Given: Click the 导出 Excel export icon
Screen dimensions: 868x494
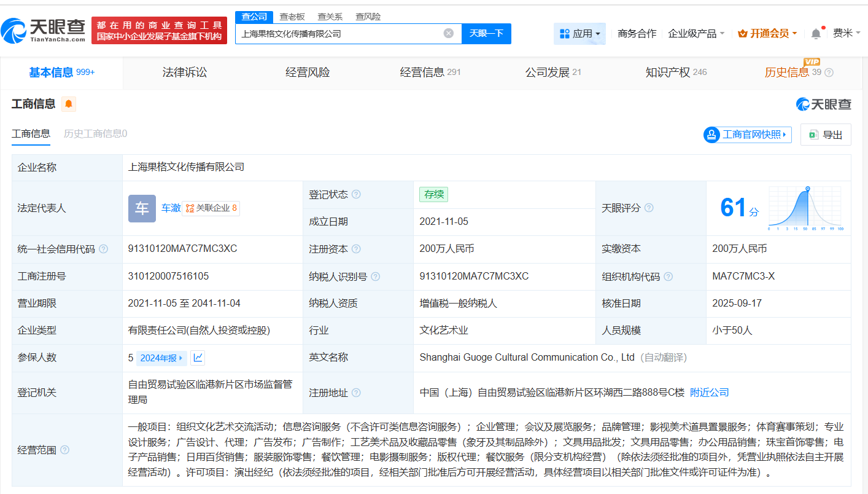Looking at the screenshot, I should click(x=814, y=135).
